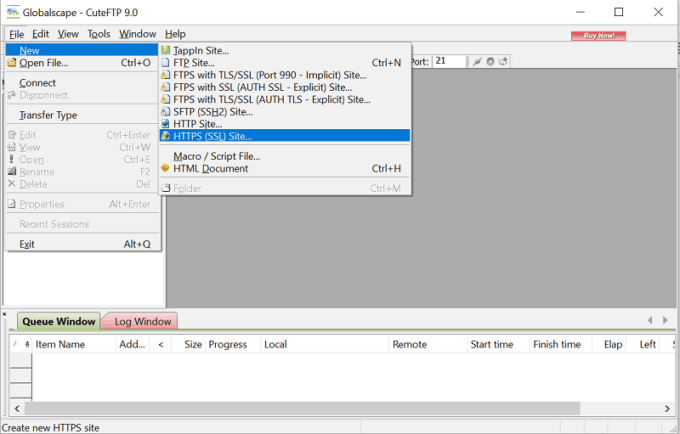Open the View menu
Screen dimensions: 680x434
coord(68,34)
